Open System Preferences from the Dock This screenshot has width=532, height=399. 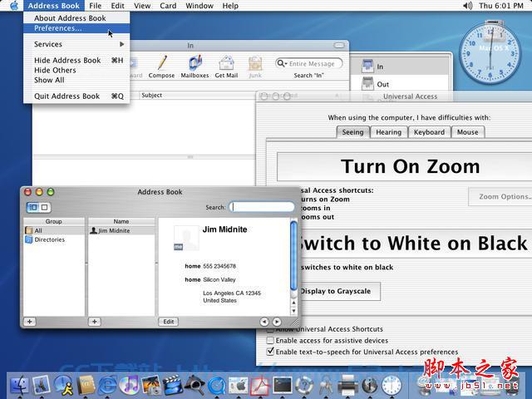(x=239, y=386)
